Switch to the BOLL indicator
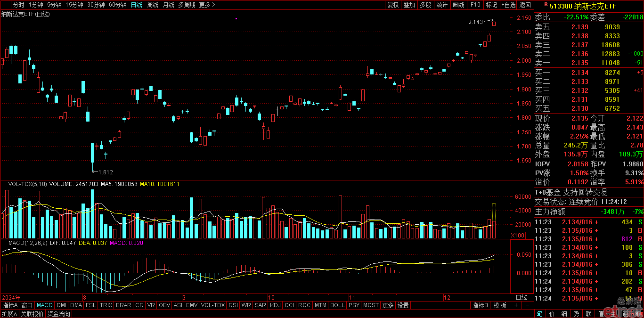 coord(337,305)
